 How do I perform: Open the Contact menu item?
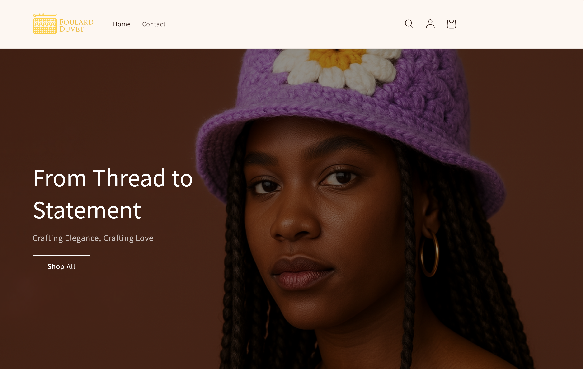154,24
